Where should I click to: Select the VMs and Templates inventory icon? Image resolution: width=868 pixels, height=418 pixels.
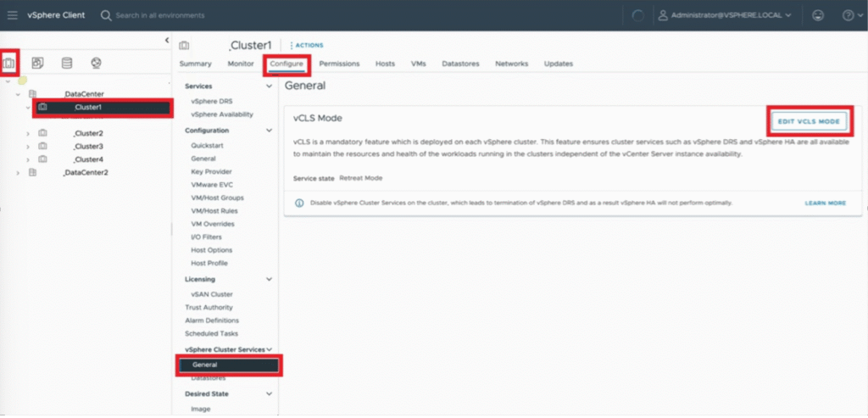click(x=37, y=63)
